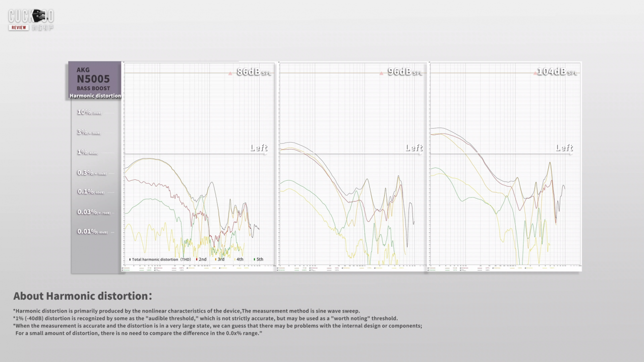644x362 pixels.
Task: Select the 4th harmonic legend entry
Action: point(238,259)
